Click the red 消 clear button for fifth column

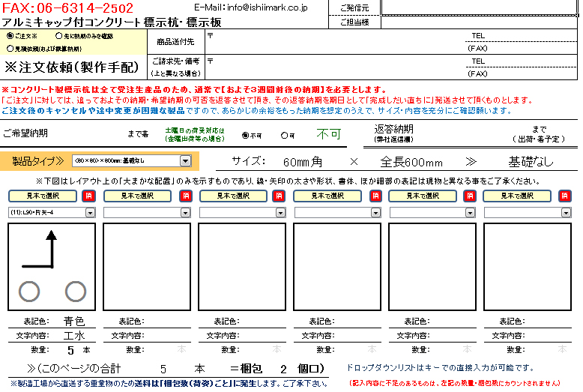(470, 196)
